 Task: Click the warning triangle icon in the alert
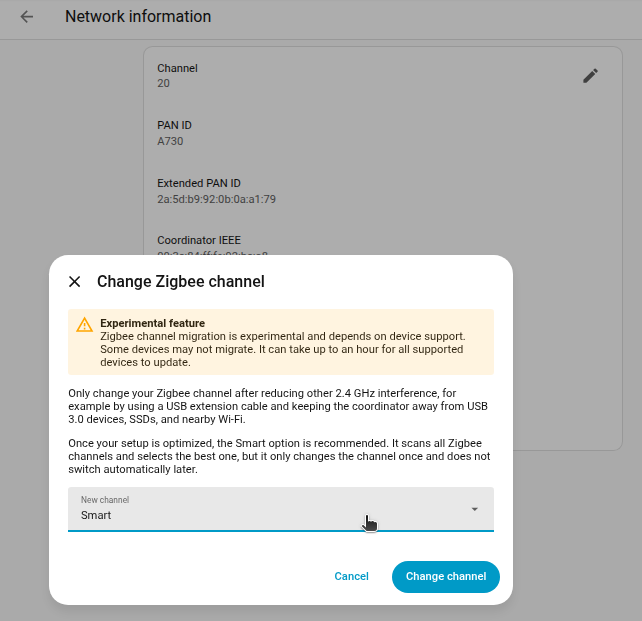coord(84,325)
